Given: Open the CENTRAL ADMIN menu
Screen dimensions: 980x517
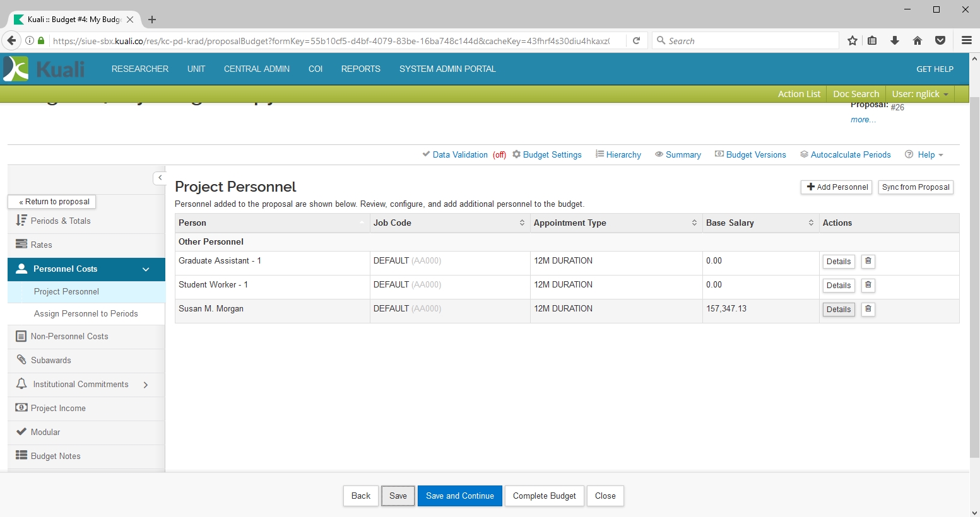Looking at the screenshot, I should click(256, 69).
